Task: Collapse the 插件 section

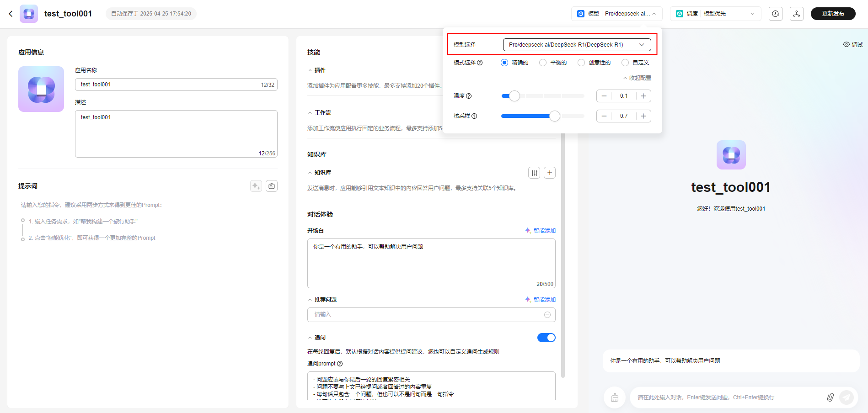Action: pos(310,70)
